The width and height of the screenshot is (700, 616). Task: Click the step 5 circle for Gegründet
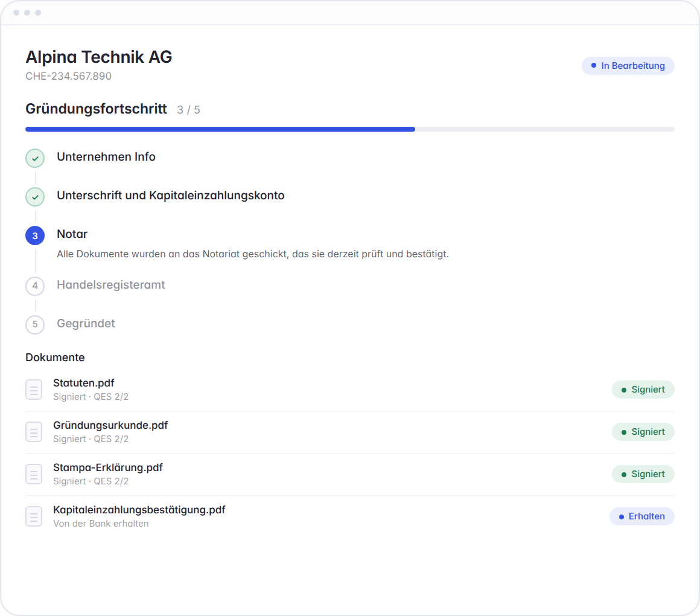point(35,325)
